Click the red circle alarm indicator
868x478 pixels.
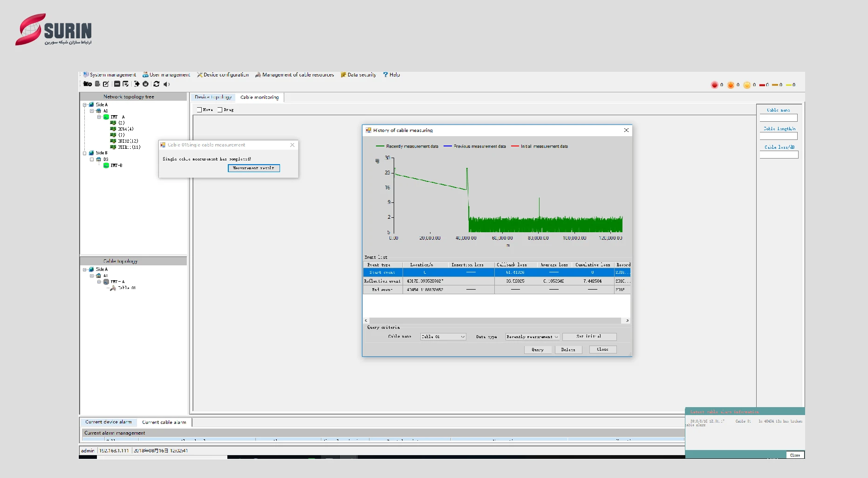[714, 85]
